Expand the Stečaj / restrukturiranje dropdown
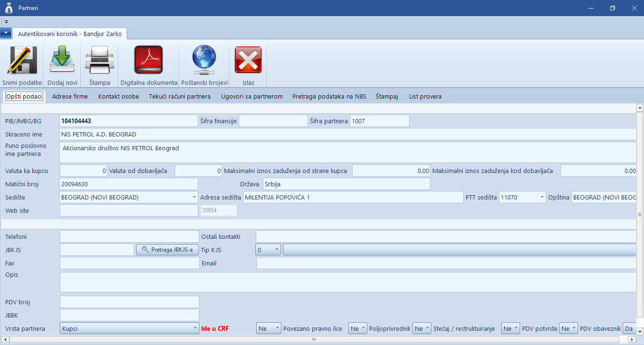 click(x=516, y=328)
